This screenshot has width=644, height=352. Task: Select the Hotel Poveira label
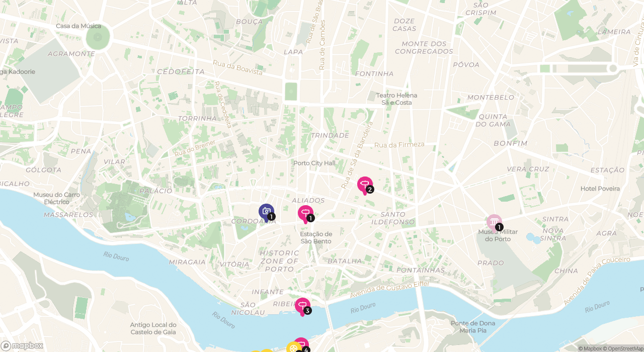[600, 189]
